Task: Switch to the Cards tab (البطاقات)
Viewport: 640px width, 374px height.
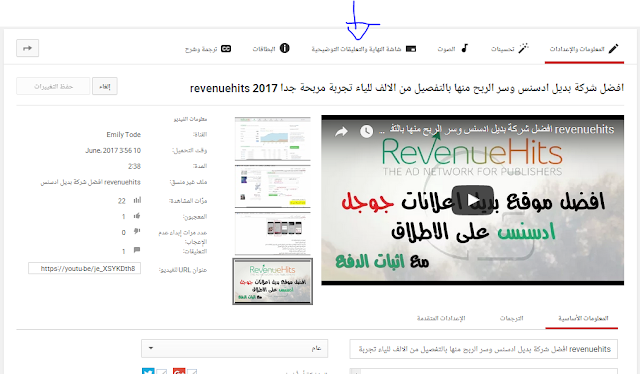Action: tap(271, 49)
